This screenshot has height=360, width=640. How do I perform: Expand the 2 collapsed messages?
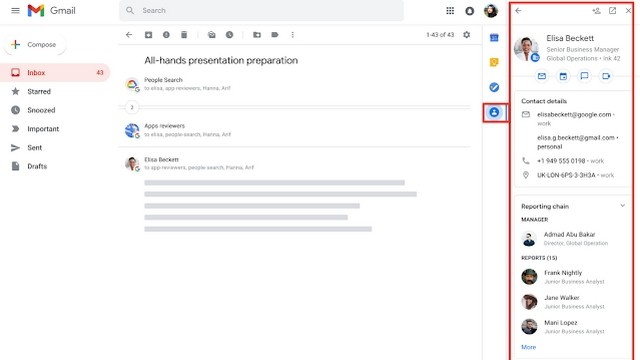pyautogui.click(x=131, y=107)
